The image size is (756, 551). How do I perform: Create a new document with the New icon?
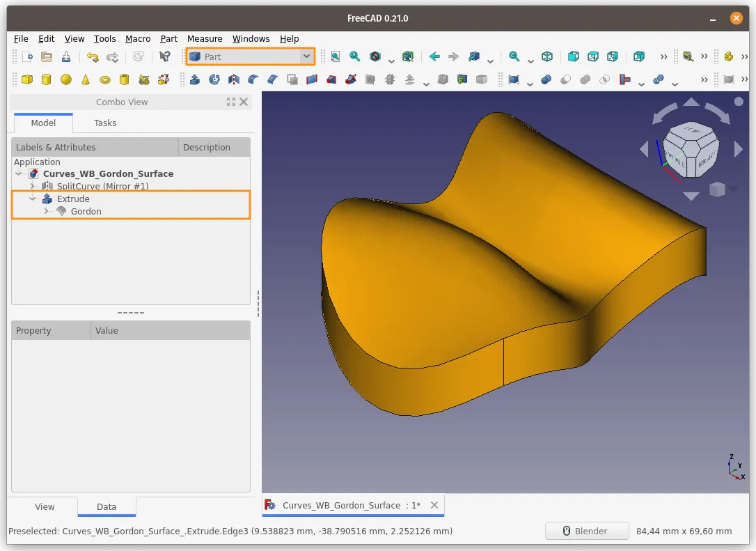pyautogui.click(x=27, y=56)
